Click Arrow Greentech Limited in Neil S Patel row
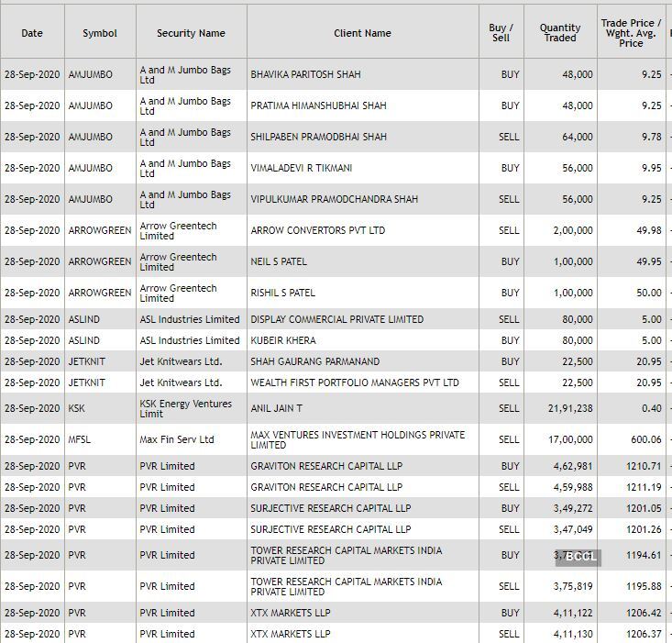This screenshot has height=643, width=672. pos(178,261)
